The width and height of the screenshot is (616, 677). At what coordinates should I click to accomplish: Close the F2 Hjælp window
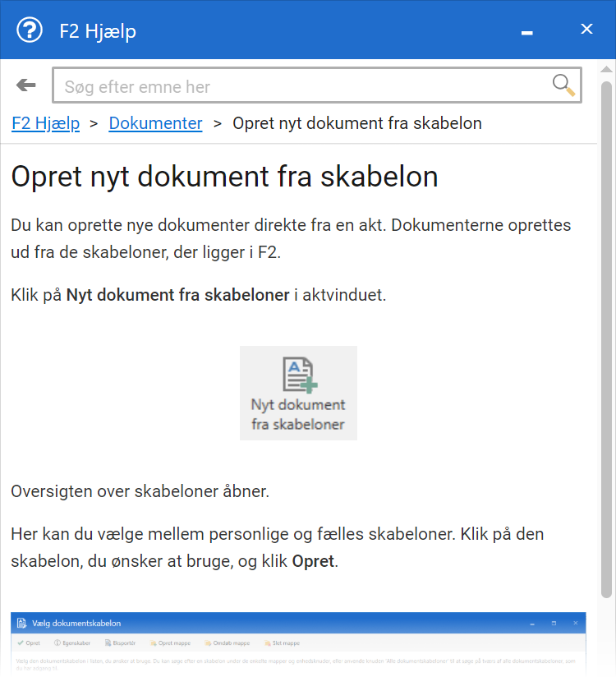pyautogui.click(x=586, y=30)
